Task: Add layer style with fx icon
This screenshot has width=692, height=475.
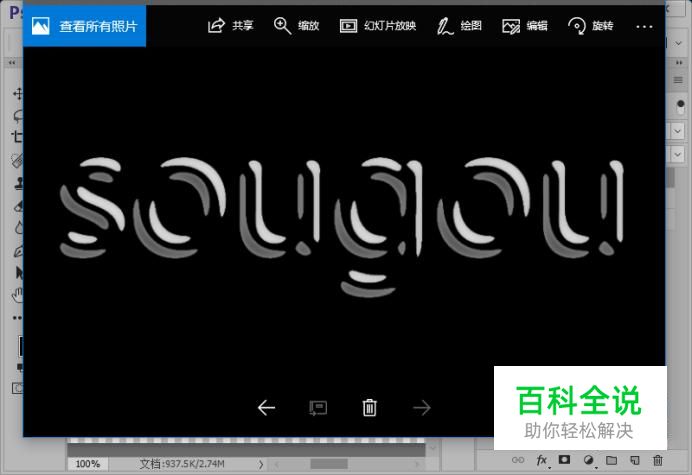Action: [542, 460]
